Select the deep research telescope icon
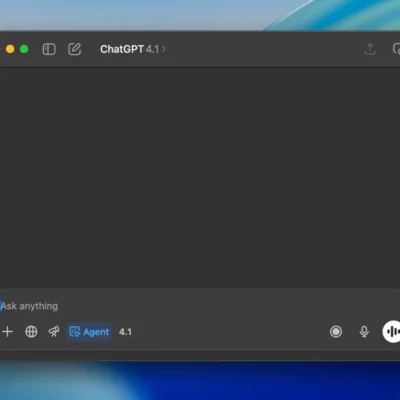Viewport: 400px width, 400px height. point(54,332)
